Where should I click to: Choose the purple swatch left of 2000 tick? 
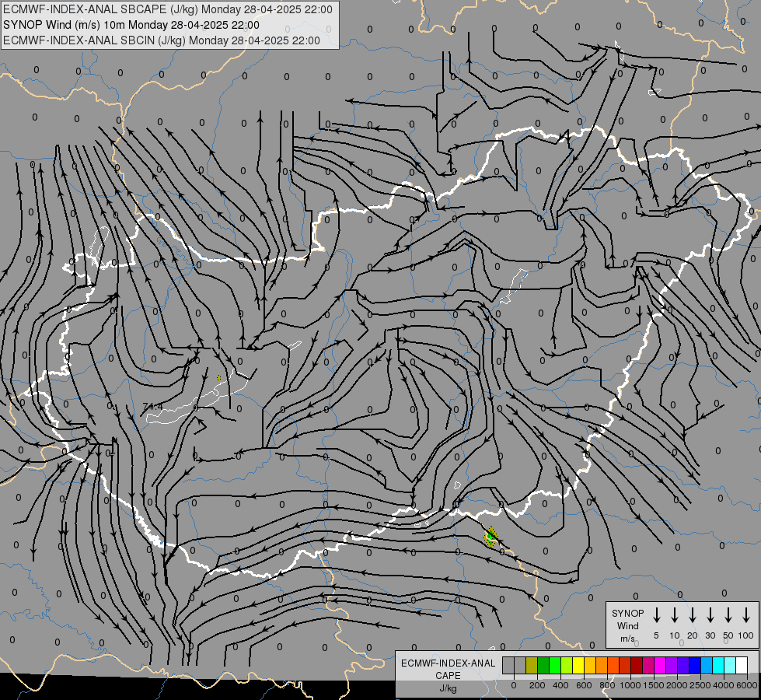pos(671,665)
